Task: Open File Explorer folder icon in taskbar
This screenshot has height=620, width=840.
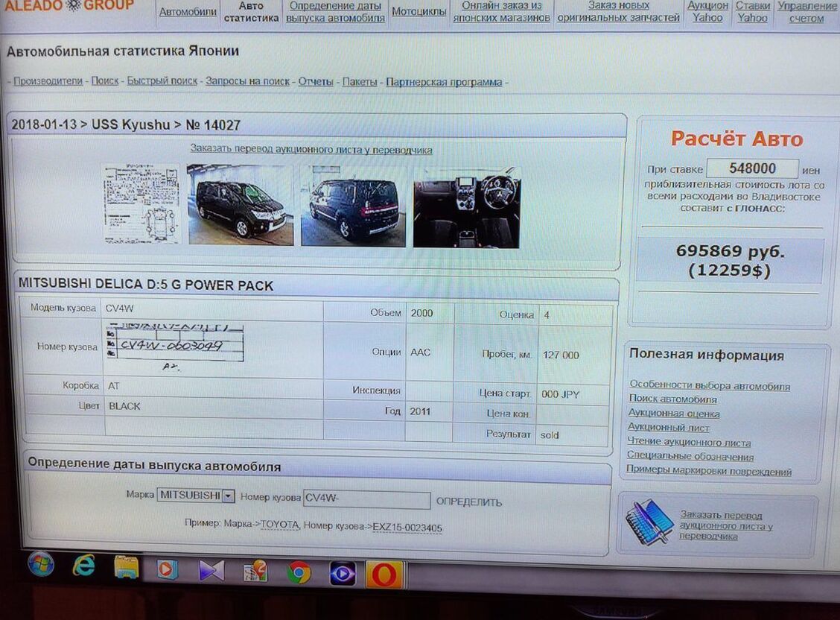Action: coord(127,568)
